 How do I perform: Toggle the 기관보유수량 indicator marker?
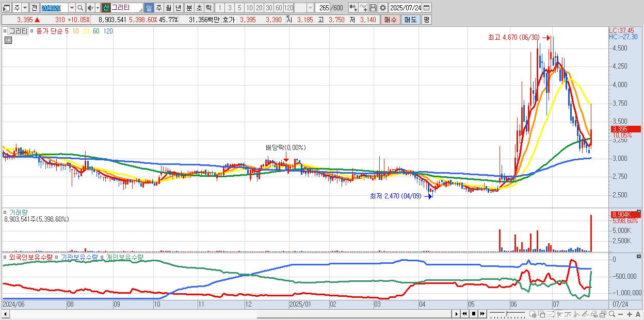57,257
